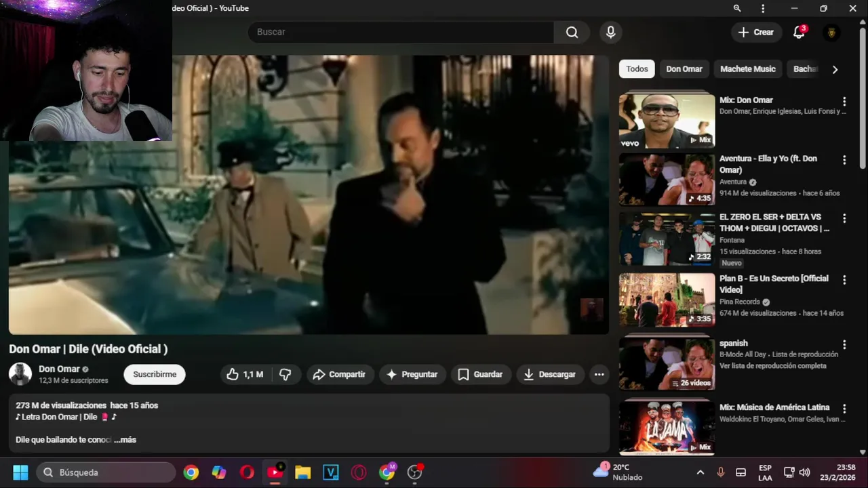Subscribe with the Suscribirme button

pyautogui.click(x=155, y=374)
